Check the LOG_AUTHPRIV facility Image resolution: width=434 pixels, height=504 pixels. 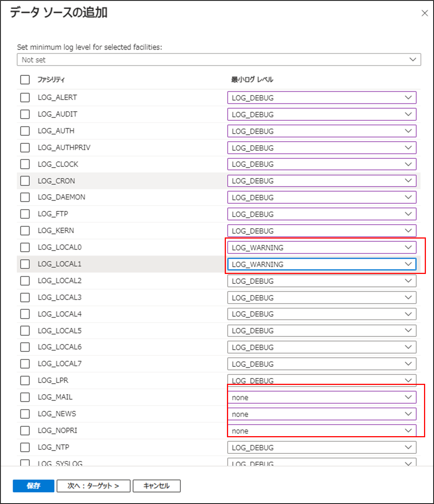(24, 147)
